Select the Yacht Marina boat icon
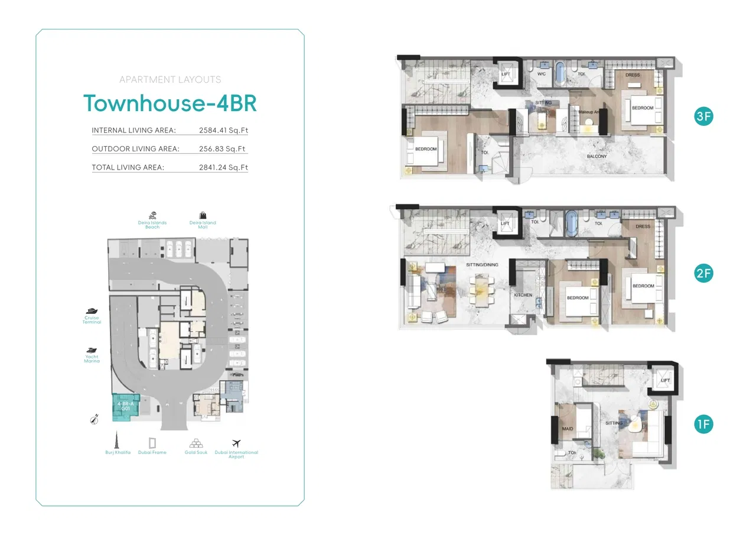The width and height of the screenshot is (756, 535). click(x=92, y=351)
